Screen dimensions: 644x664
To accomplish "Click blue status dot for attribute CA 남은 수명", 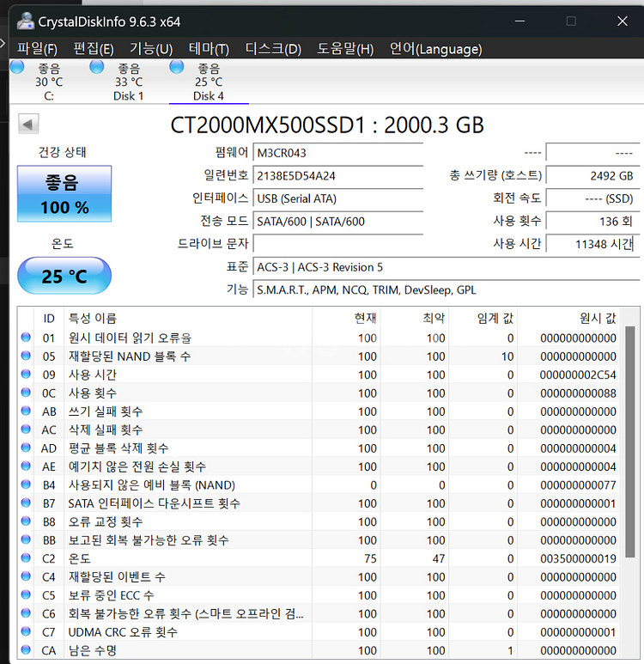I will coord(26,650).
